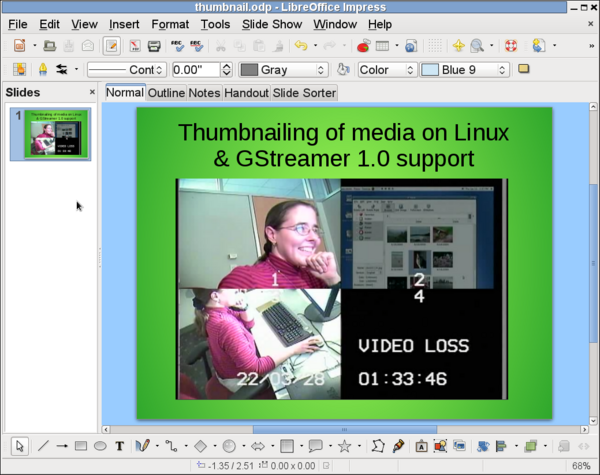Expand the toolbar overflow chevron
The image size is (600, 475).
[592, 46]
